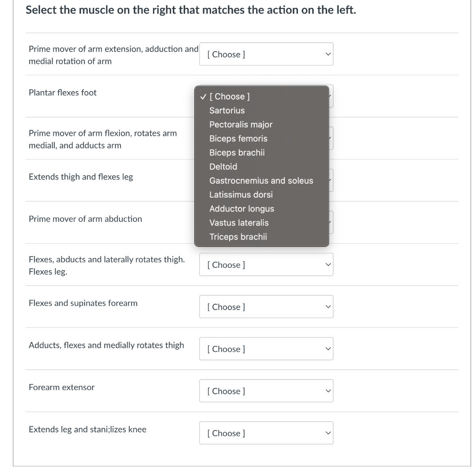Open dropdown for adducts, flexes, medially rotates thigh

[266, 349]
